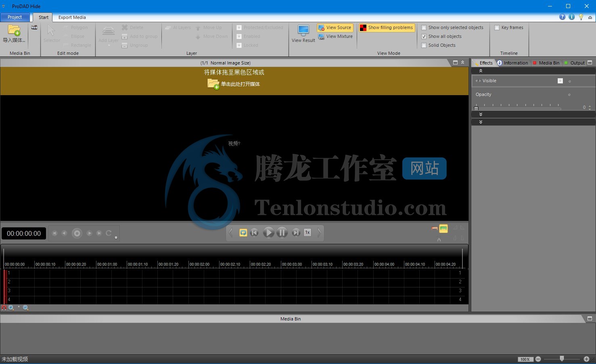Collapse the ribbon with top-right chevron
This screenshot has height=364, width=596.
(590, 17)
